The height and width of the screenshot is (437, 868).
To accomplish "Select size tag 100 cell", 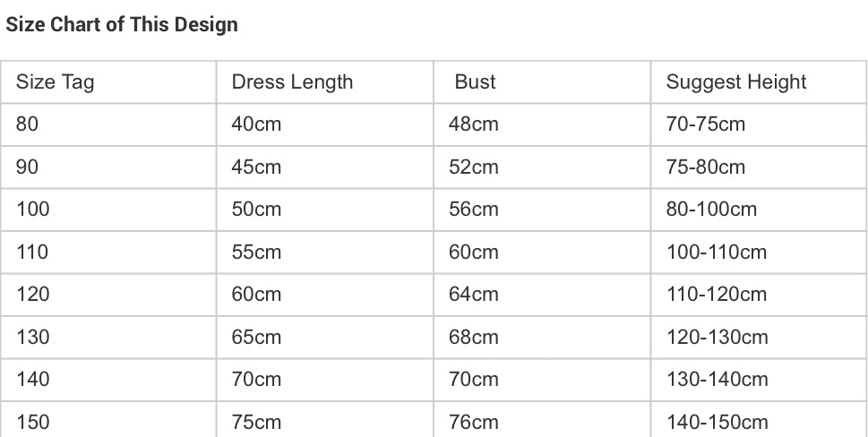I will point(33,210).
